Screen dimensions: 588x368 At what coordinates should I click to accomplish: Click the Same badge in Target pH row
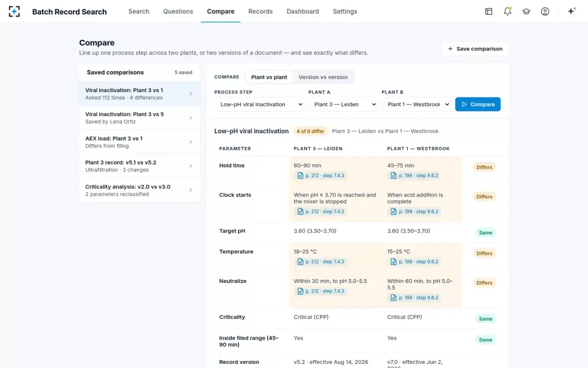(x=486, y=233)
